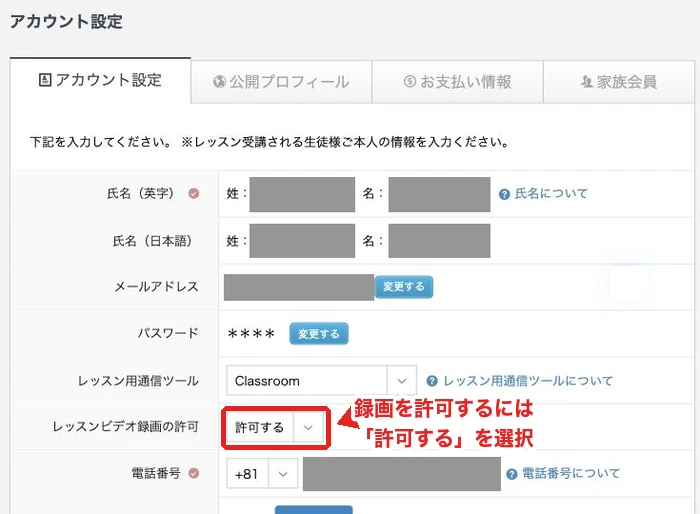Open the 許可する video recording dropdown
This screenshot has height=514, width=700.
(275, 427)
